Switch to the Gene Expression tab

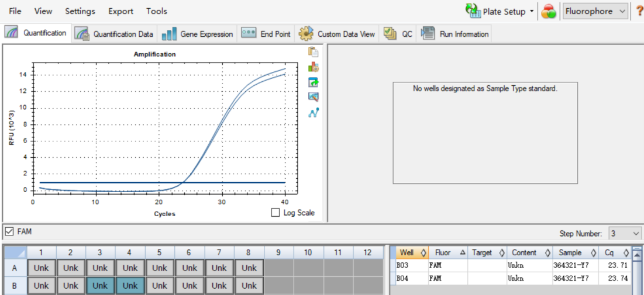[x=198, y=34]
